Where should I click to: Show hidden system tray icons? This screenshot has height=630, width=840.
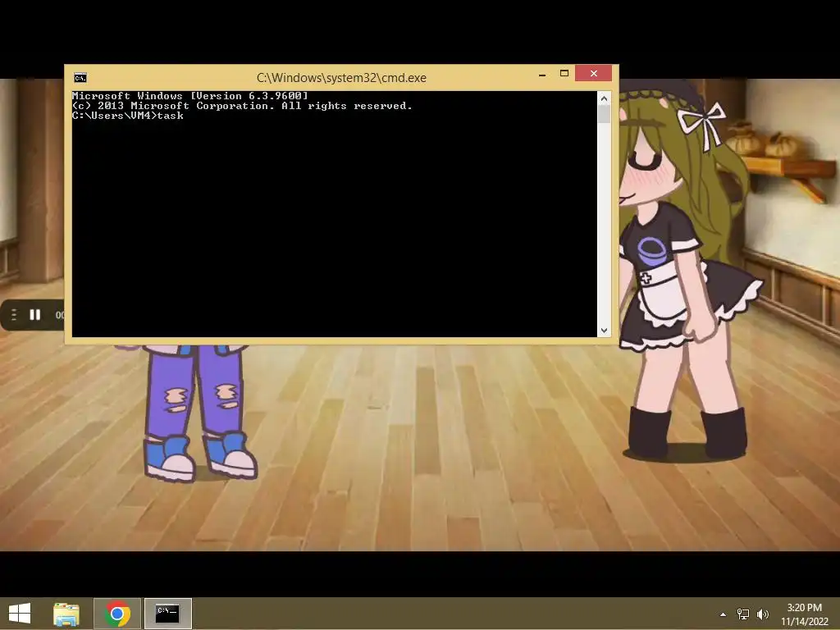tap(724, 614)
